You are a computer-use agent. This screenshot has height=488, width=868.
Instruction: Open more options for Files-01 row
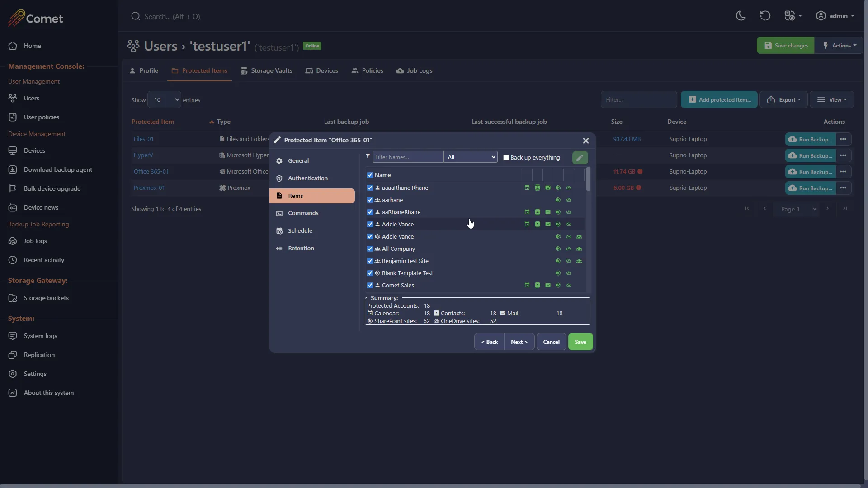click(x=844, y=139)
